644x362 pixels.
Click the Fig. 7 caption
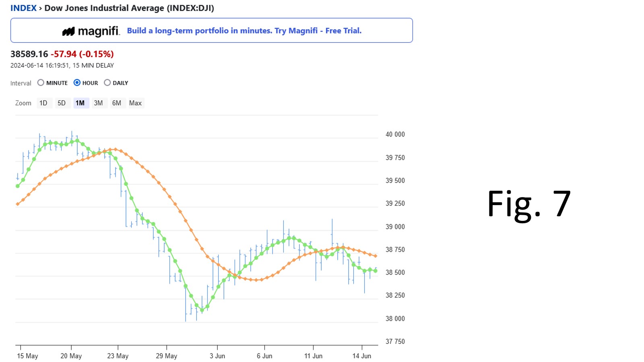pyautogui.click(x=529, y=205)
